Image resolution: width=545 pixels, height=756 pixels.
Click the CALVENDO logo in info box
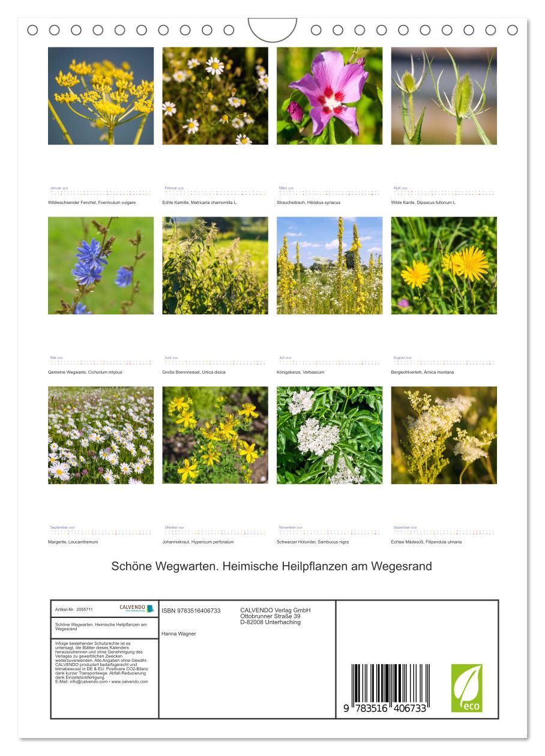pos(136,608)
